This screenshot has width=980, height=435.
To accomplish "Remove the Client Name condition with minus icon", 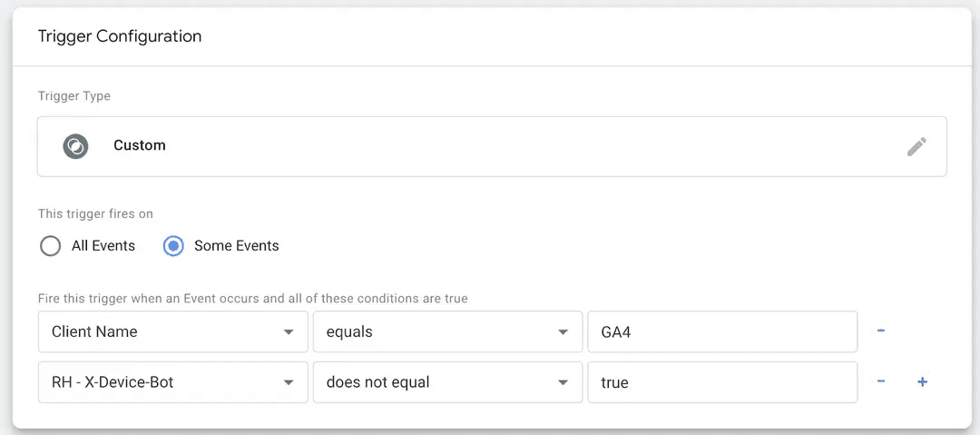I will (880, 331).
